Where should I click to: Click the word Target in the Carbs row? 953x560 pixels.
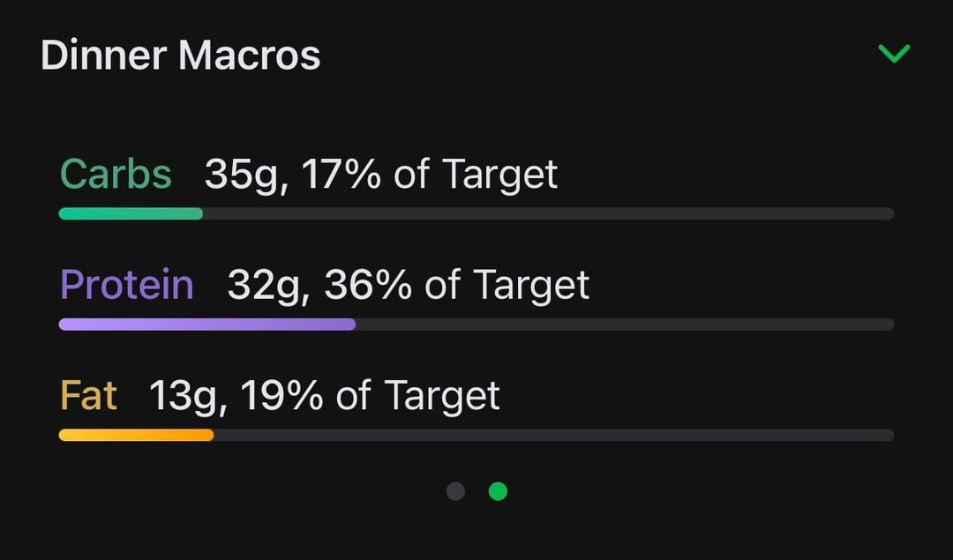tap(499, 175)
